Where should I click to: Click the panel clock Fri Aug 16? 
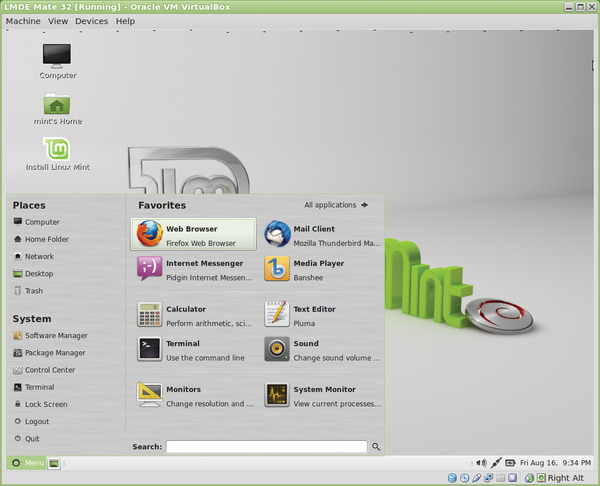coord(555,463)
